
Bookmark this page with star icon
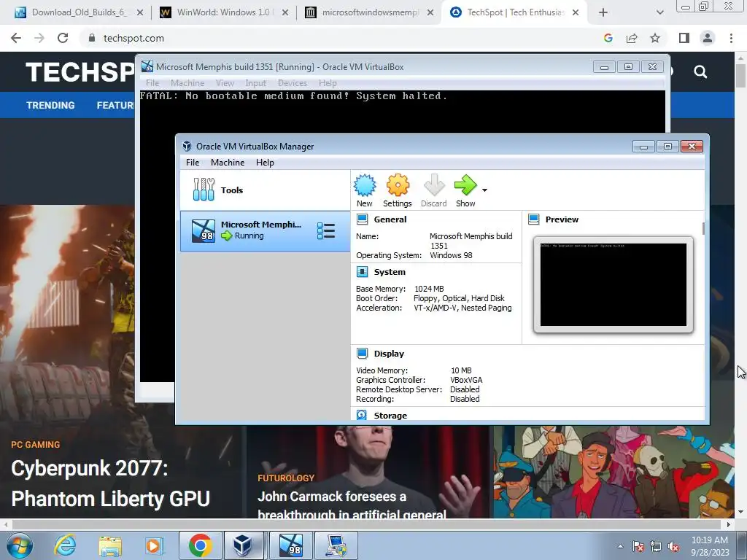(655, 38)
